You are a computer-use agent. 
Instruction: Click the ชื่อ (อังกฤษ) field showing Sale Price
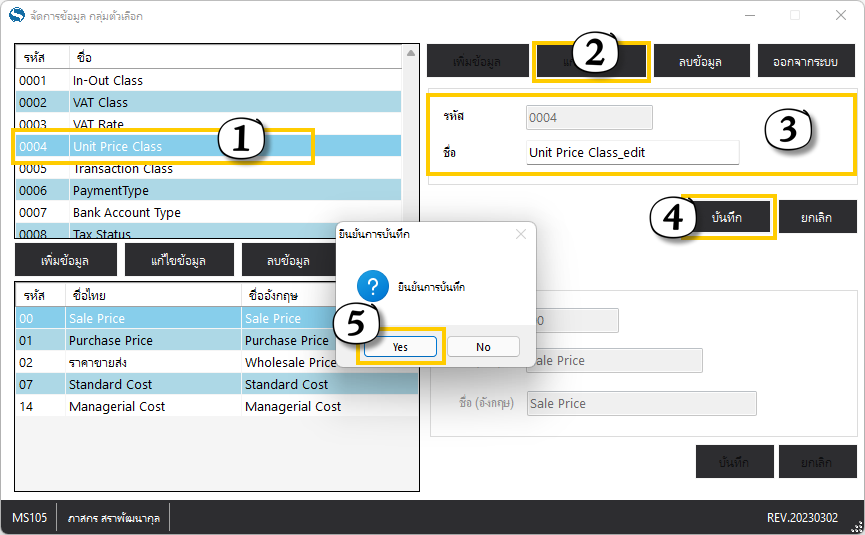[x=640, y=403]
